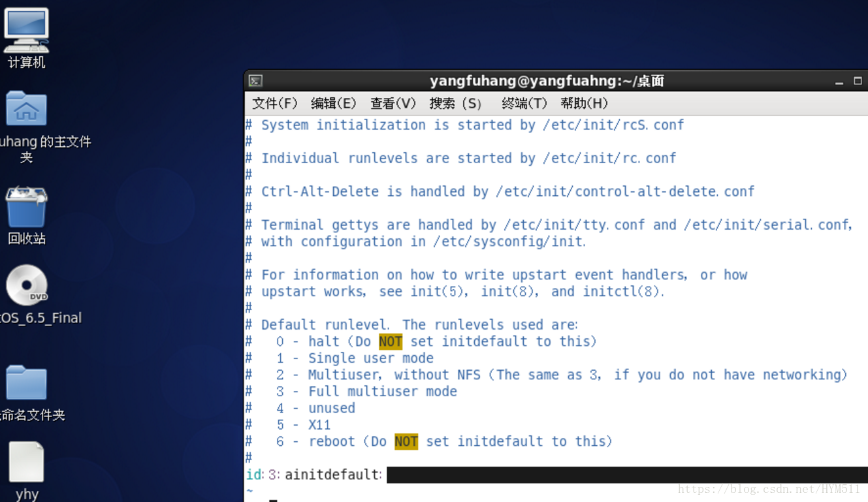Click the word 'ainitdefault' in last line

[332, 475]
